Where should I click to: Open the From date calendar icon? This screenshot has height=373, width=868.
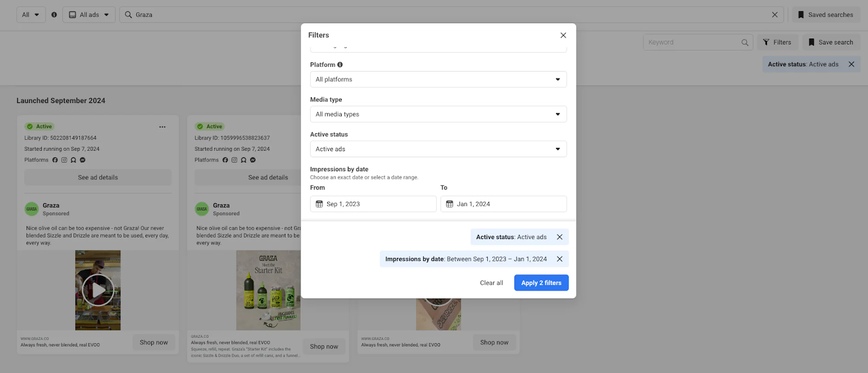click(320, 204)
